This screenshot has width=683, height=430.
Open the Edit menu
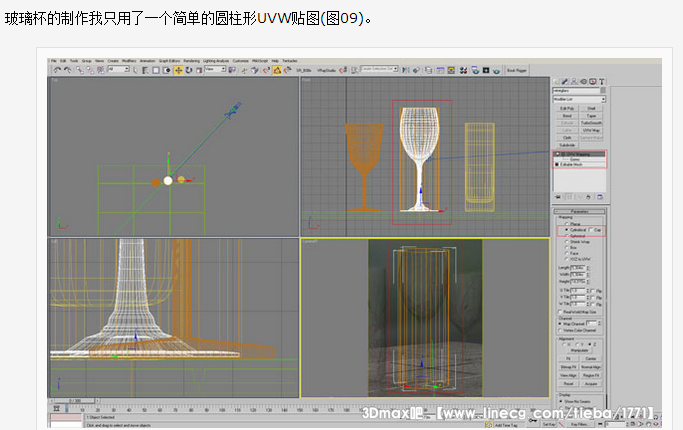[63, 61]
